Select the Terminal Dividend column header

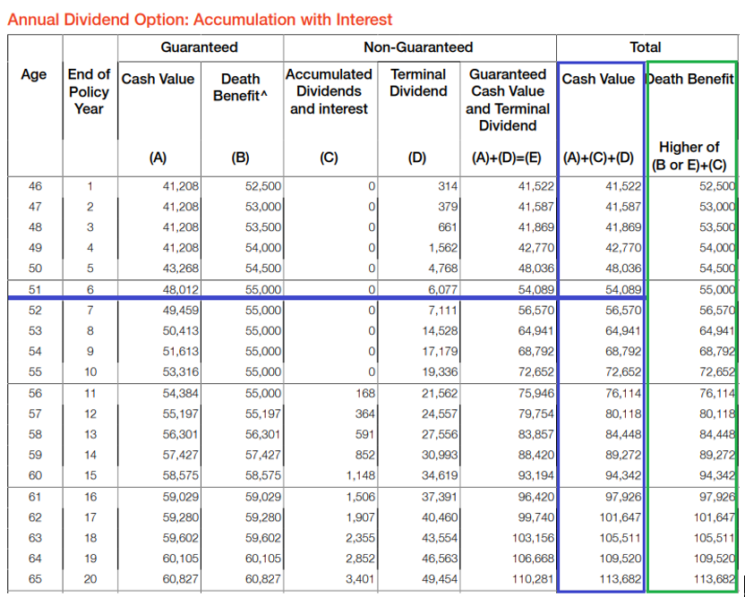click(418, 83)
